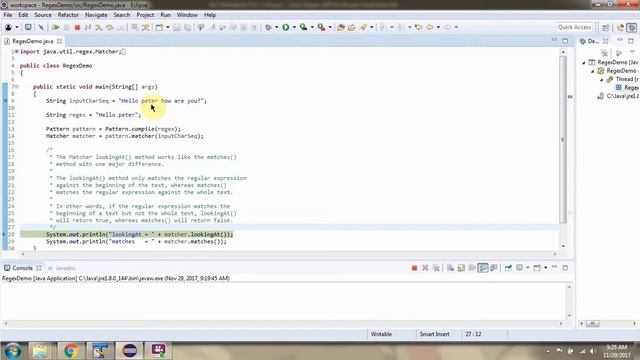
Task: Click the editor vertical scrollbar thumb
Action: [x=563, y=140]
